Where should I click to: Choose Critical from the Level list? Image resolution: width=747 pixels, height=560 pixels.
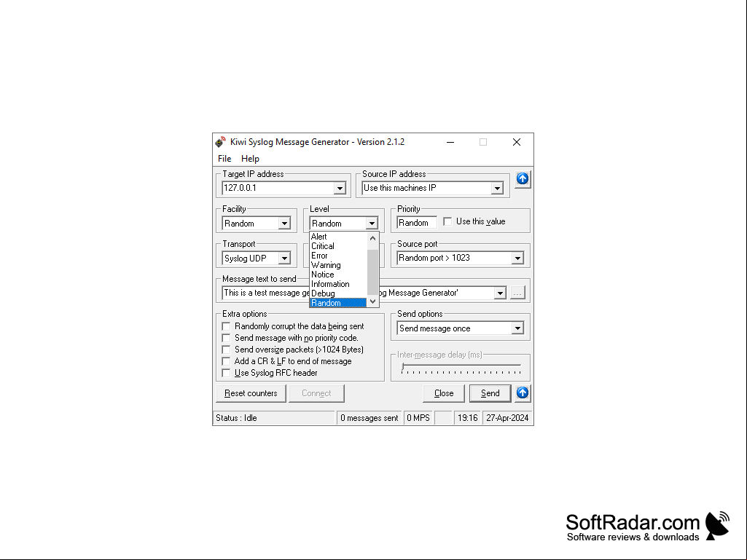(x=338, y=246)
